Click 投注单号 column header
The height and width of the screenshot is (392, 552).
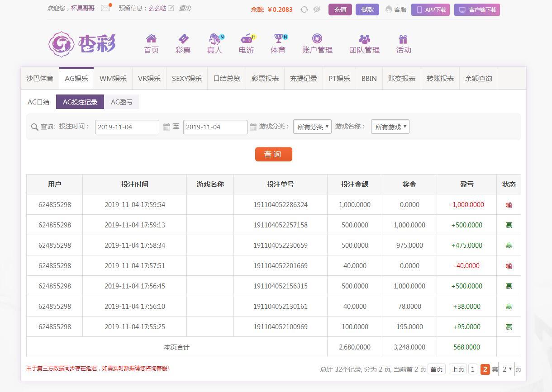click(281, 184)
